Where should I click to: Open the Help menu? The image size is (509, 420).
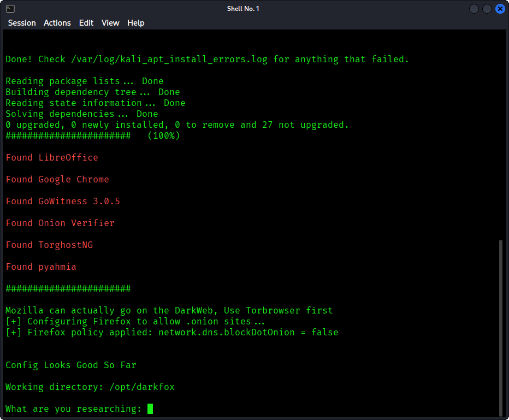tap(135, 23)
